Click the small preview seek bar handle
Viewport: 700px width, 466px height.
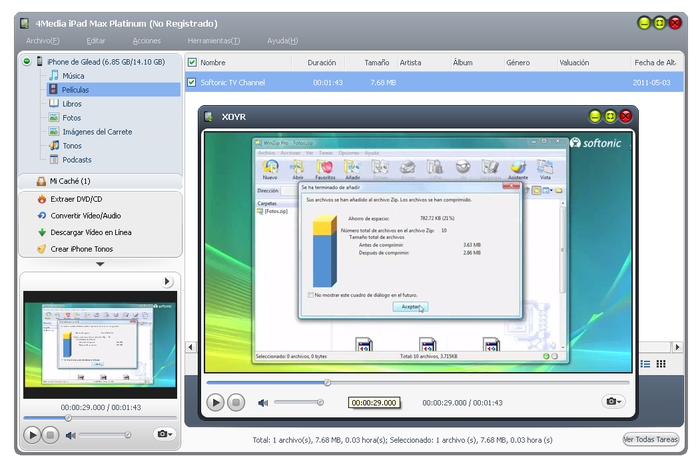(x=68, y=418)
